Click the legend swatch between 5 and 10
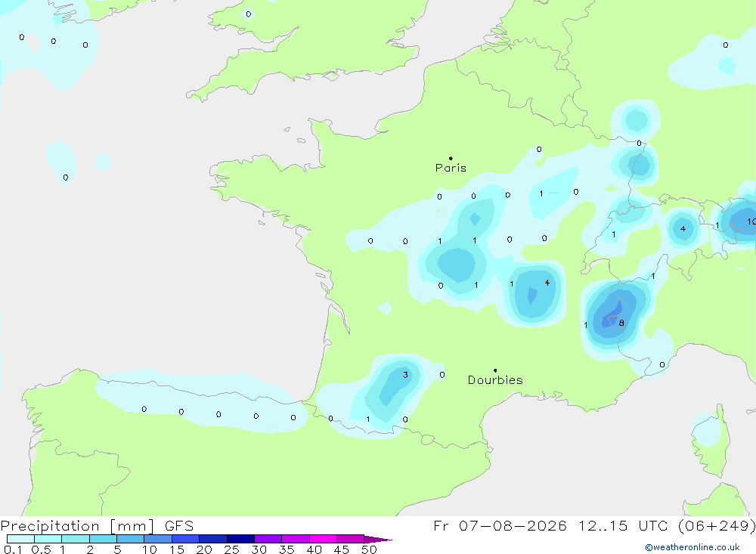Image resolution: width=756 pixels, height=554 pixels. pos(130,539)
